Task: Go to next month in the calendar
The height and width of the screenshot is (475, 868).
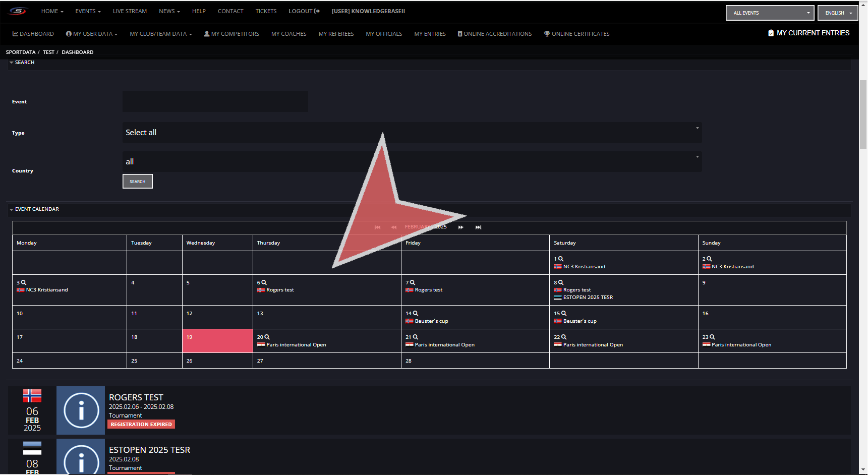Action: [460, 227]
